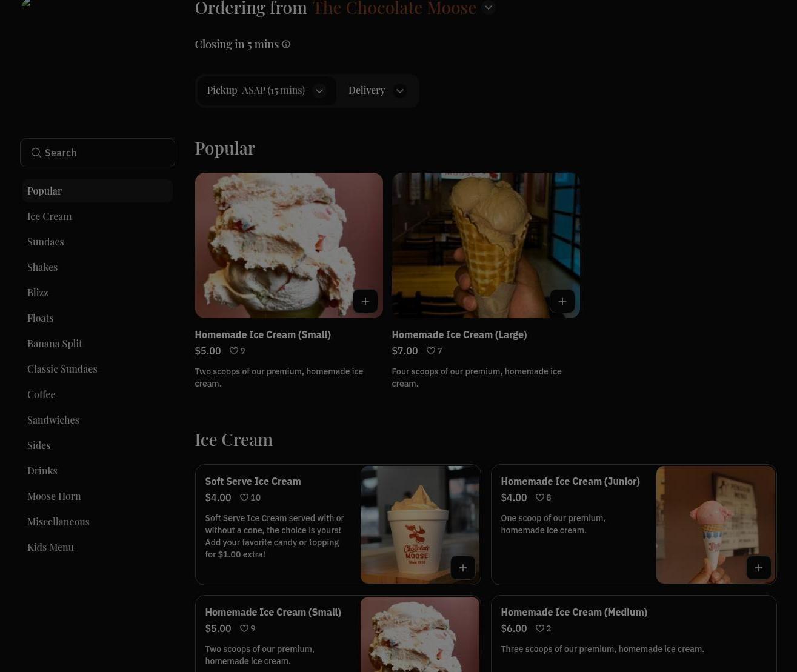Add Soft Serve Ice Cream to cart
Image resolution: width=797 pixels, height=672 pixels.
pyautogui.click(x=462, y=568)
